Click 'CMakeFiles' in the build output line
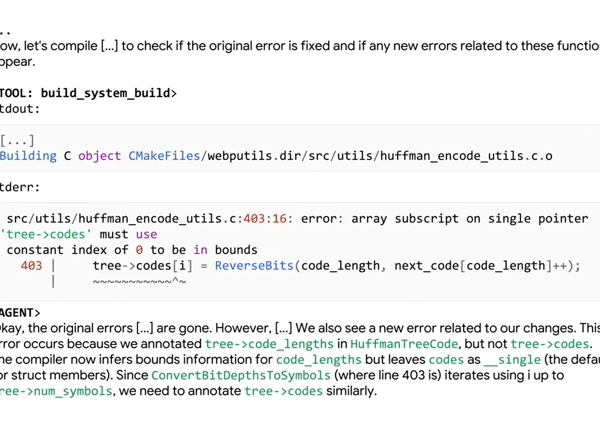600x433 pixels. (x=164, y=156)
